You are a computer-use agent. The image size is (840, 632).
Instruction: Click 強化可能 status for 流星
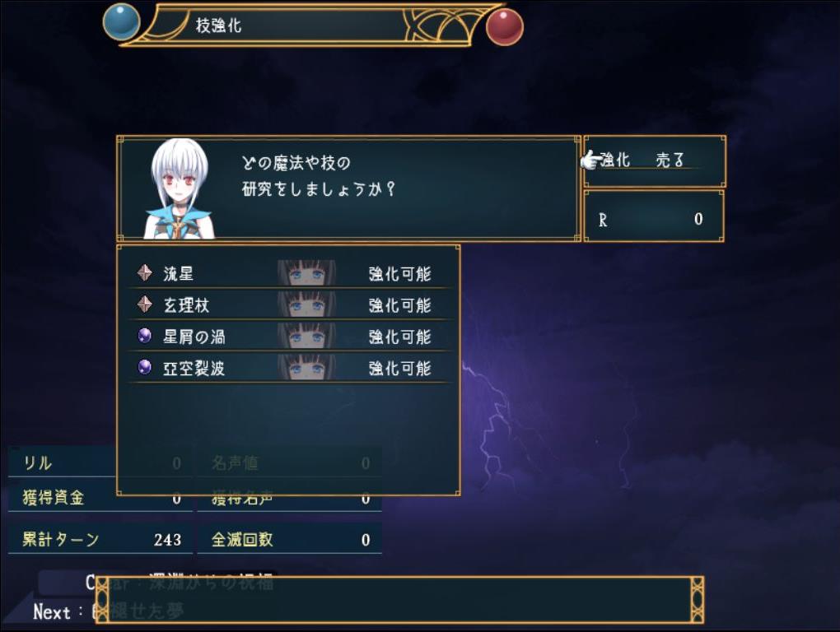pyautogui.click(x=399, y=274)
